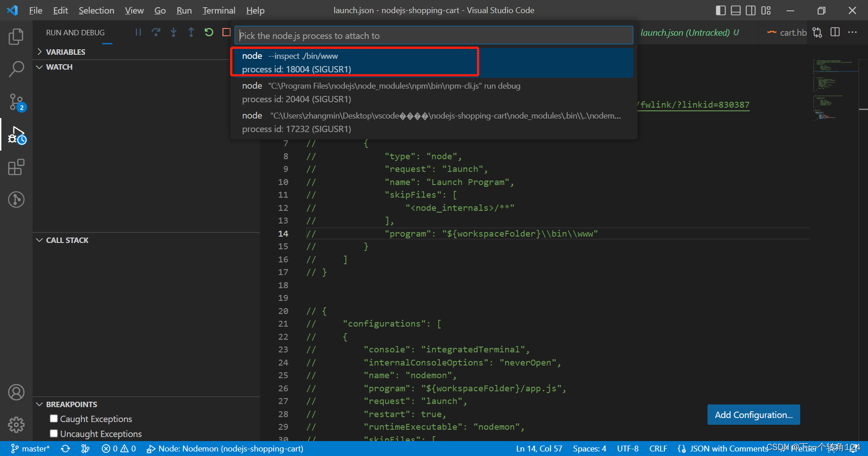Change indentation via Spaces: 4

coord(590,449)
